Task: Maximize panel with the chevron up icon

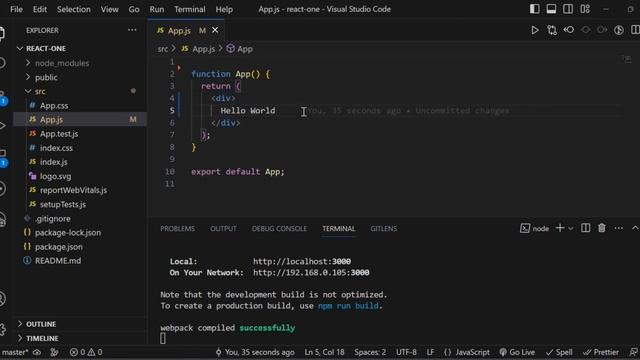Action: [635, 228]
